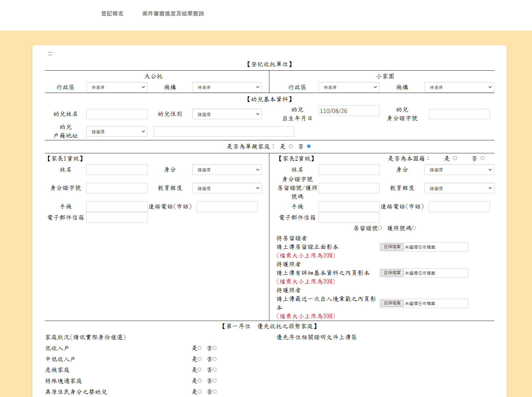The height and width of the screenshot is (397, 532).
Task: Open 小家園 行政區 dropdown
Action: click(x=349, y=87)
